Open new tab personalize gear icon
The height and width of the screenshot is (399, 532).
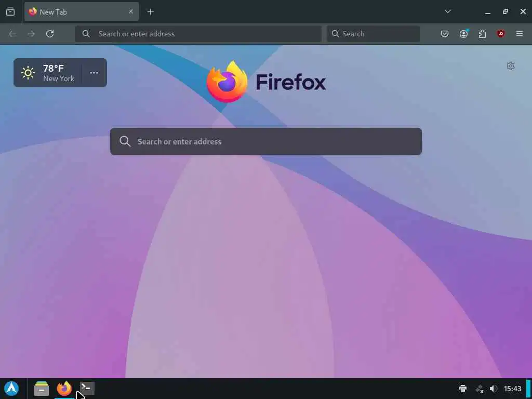[511, 66]
